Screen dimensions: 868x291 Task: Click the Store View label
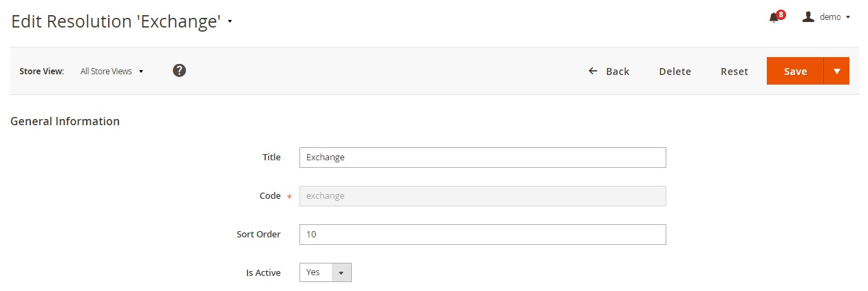(x=42, y=71)
